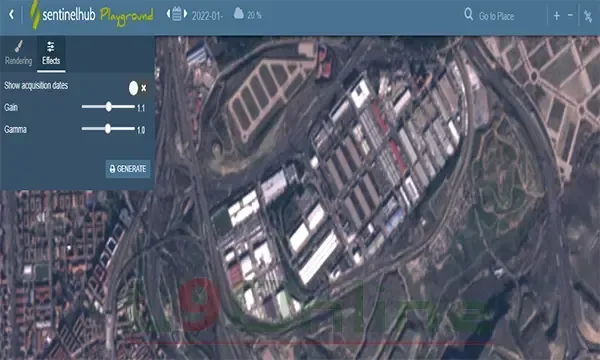Viewport: 600px width, 360px height.
Task: Open the cloud coverage icon
Action: [x=238, y=14]
